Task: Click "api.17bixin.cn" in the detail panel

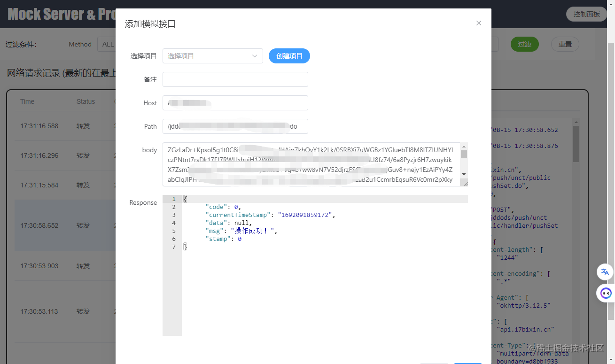Action: pos(525,329)
